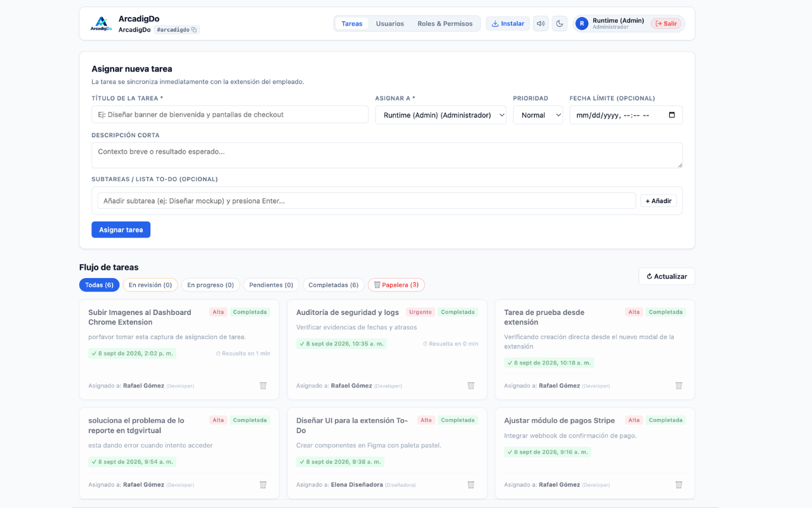Viewport: 812px width, 508px height.
Task: Click the Asignar nueva tarea heading
Action: click(132, 69)
